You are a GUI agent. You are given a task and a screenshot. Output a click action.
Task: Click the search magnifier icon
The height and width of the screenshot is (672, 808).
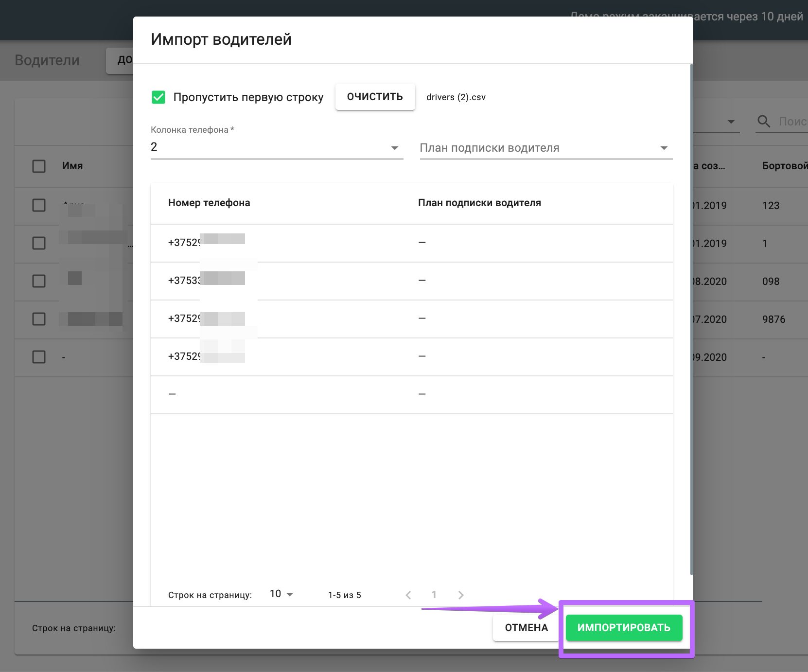click(x=764, y=121)
